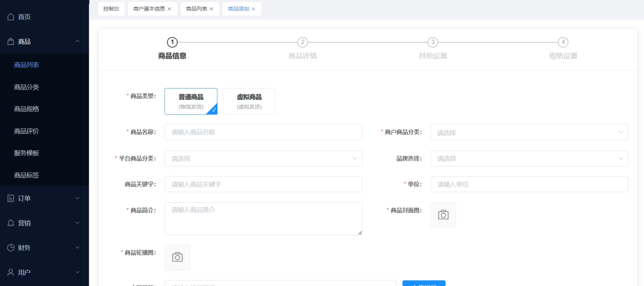Screen dimensions: 644x286
Task: Click the 商品名称 input field
Action: 263,132
